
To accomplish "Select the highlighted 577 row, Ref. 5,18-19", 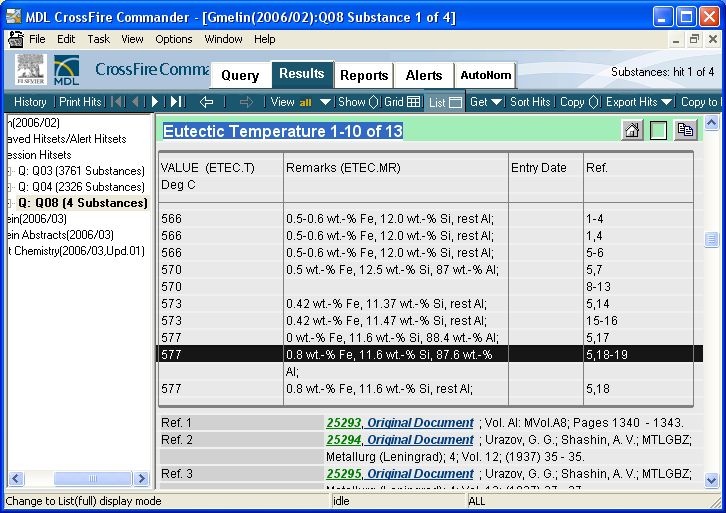I will click(430, 355).
